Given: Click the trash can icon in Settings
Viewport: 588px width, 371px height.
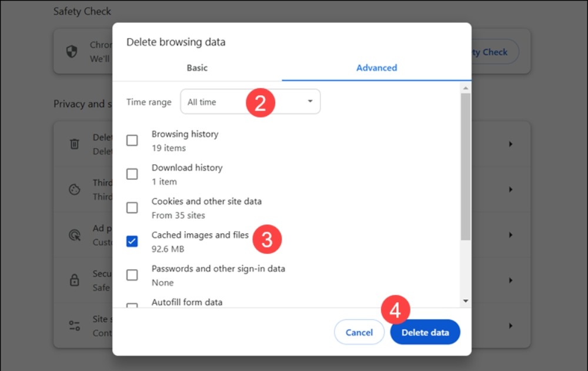Looking at the screenshot, I should pyautogui.click(x=75, y=144).
